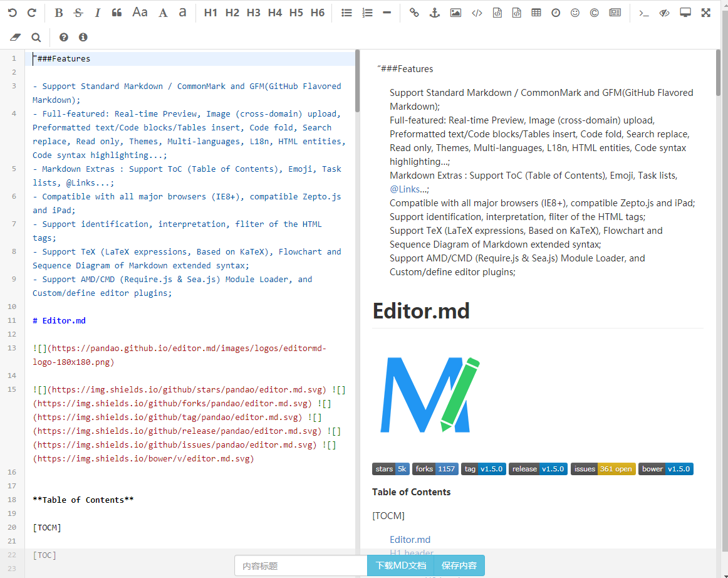Viewport: 728px width, 578px height.
Task: Insert H6 heading
Action: click(318, 13)
